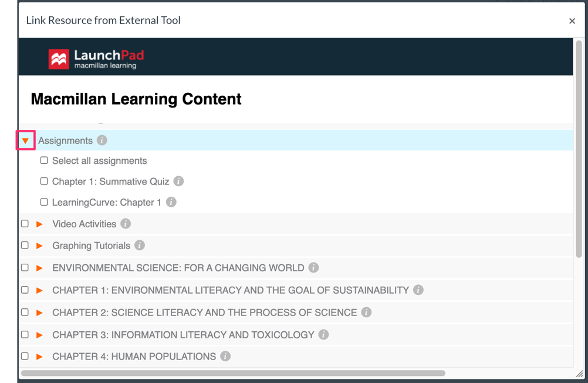Select the CHAPTER 2 science literacy row
Screen dimensions: 588x383
click(x=205, y=312)
